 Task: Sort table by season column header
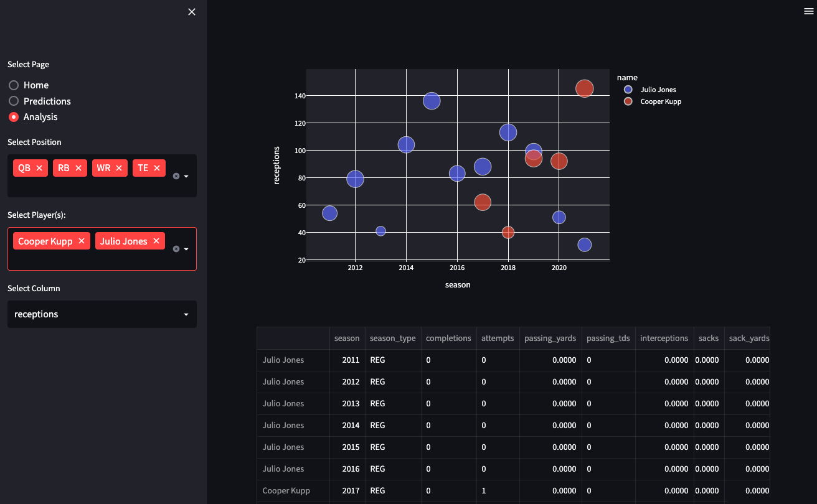click(x=347, y=338)
